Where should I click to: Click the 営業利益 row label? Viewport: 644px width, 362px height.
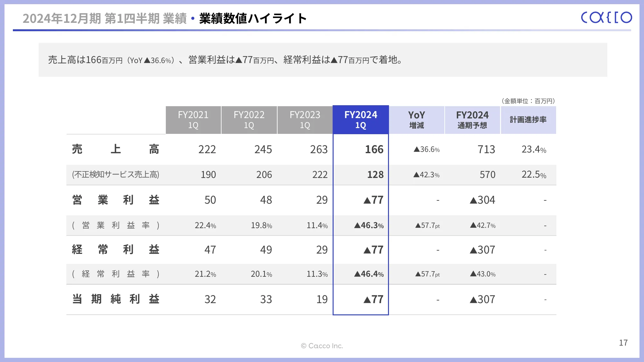(x=115, y=200)
